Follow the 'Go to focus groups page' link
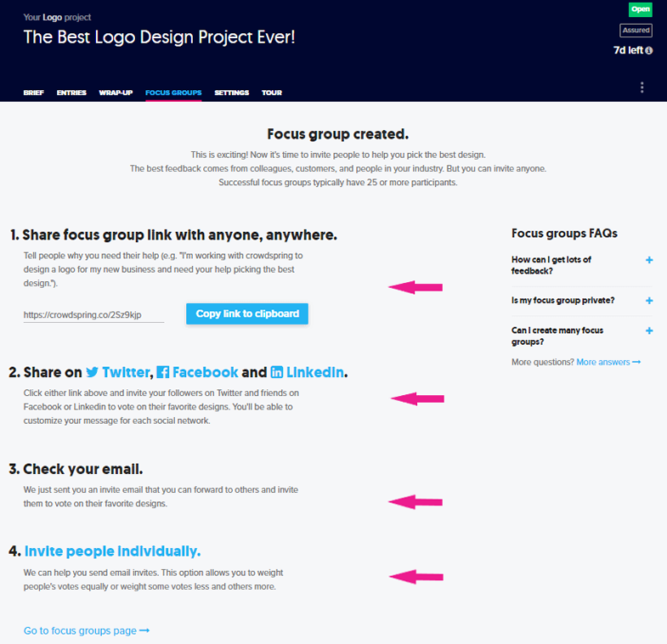The width and height of the screenshot is (667, 644). [x=87, y=630]
